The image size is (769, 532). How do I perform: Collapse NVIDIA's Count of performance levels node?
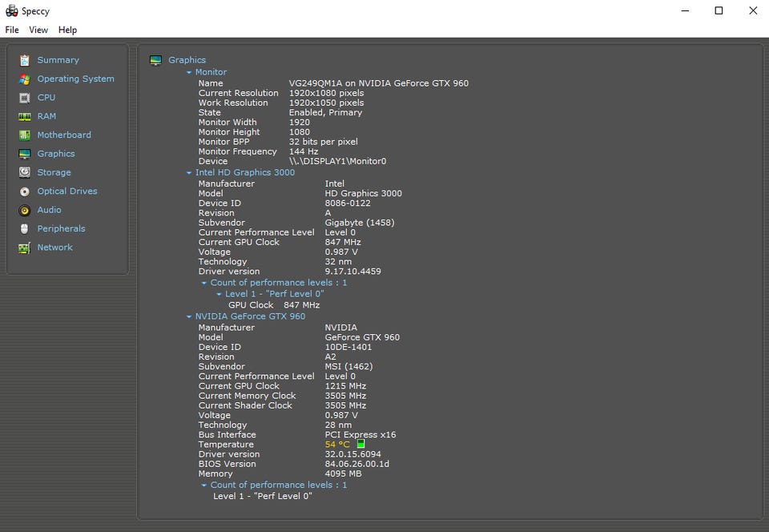(x=204, y=486)
